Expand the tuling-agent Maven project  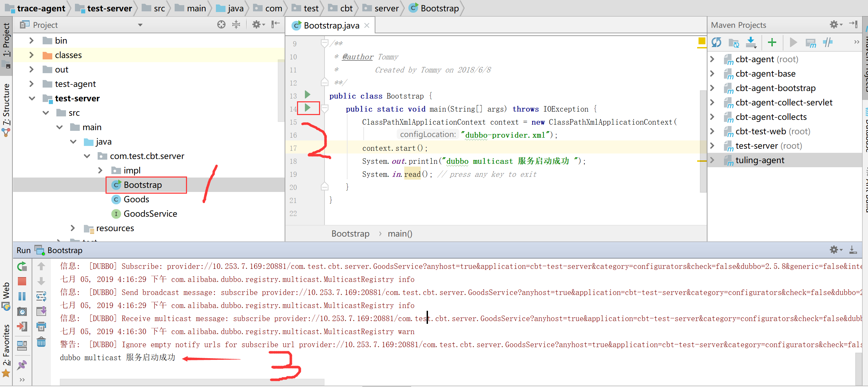tap(712, 160)
